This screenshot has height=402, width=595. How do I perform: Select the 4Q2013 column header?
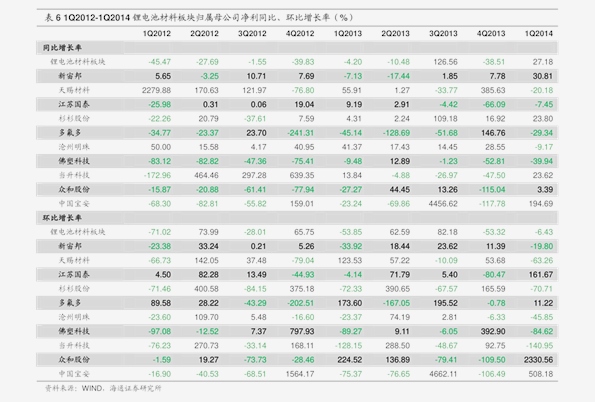click(491, 34)
